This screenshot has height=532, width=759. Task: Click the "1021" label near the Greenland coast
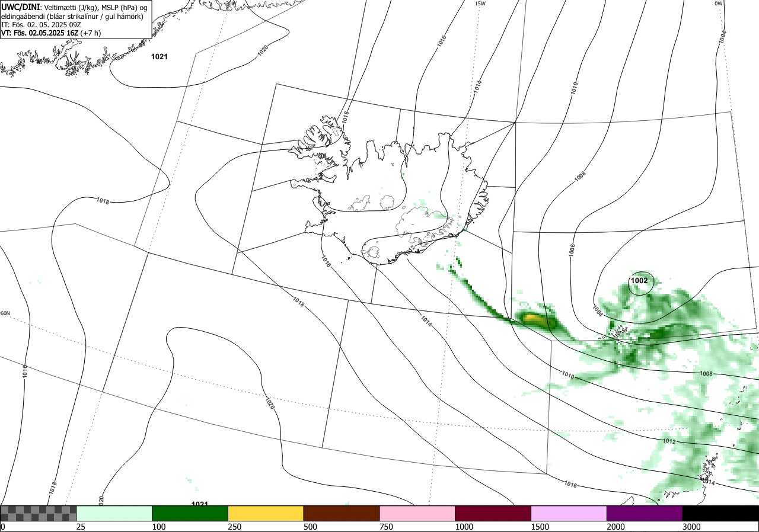click(x=160, y=57)
